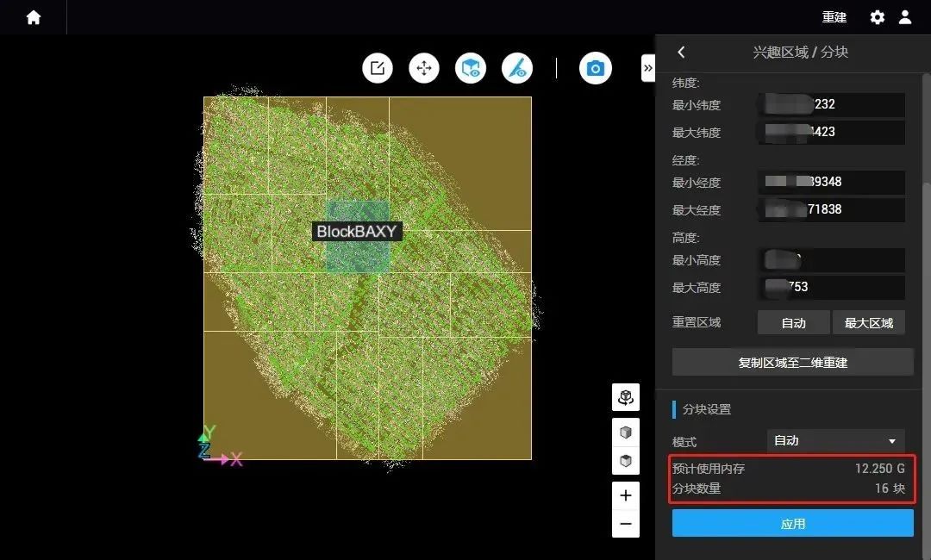Go back using the panel back arrow

[x=681, y=53]
